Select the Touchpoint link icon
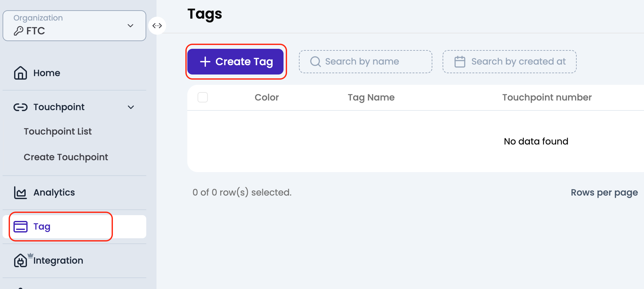The height and width of the screenshot is (289, 644). pyautogui.click(x=20, y=107)
